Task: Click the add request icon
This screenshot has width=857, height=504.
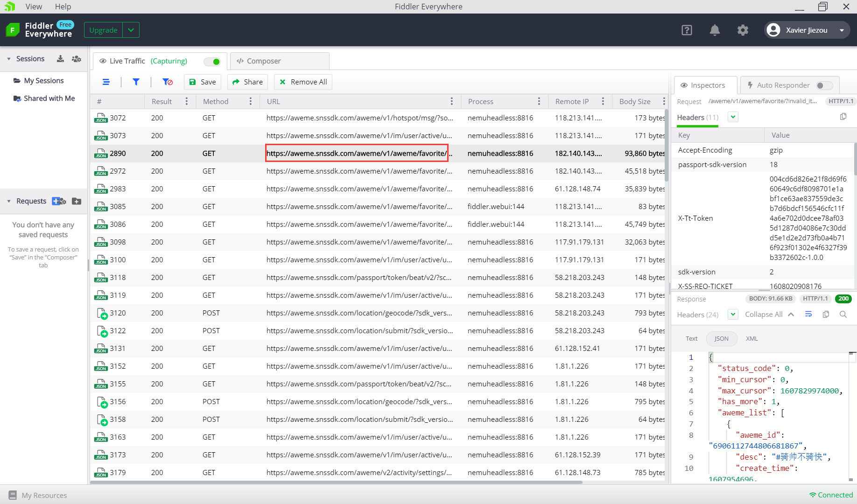Action: point(59,201)
